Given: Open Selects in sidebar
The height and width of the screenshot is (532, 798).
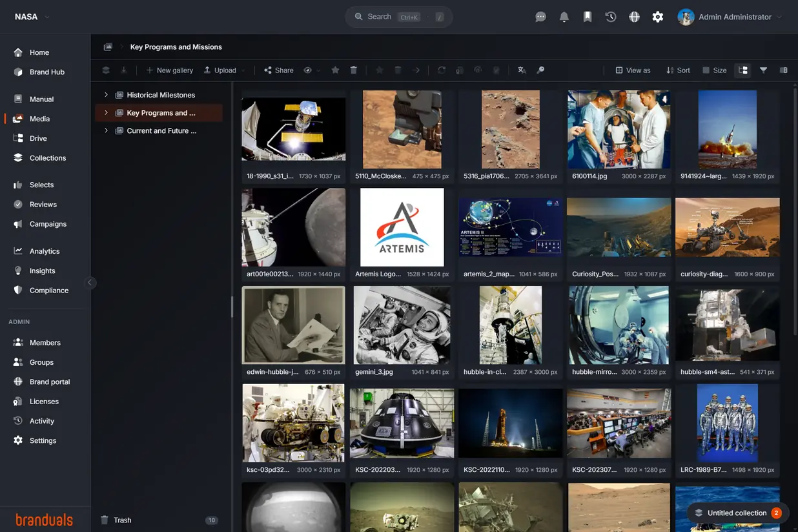Looking at the screenshot, I should [x=41, y=185].
